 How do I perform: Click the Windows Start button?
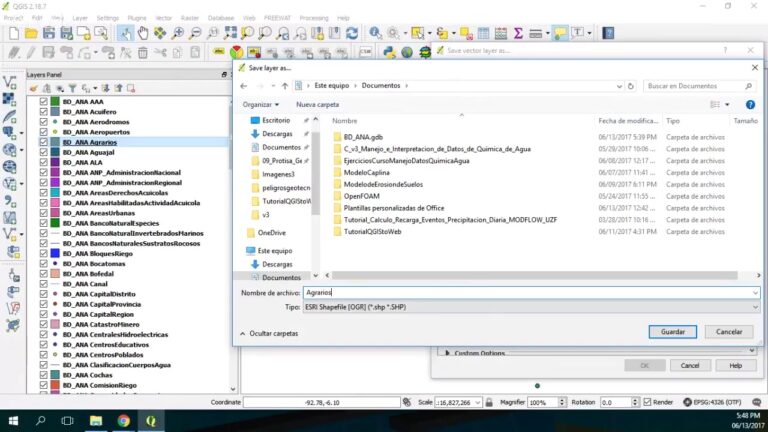[13, 421]
